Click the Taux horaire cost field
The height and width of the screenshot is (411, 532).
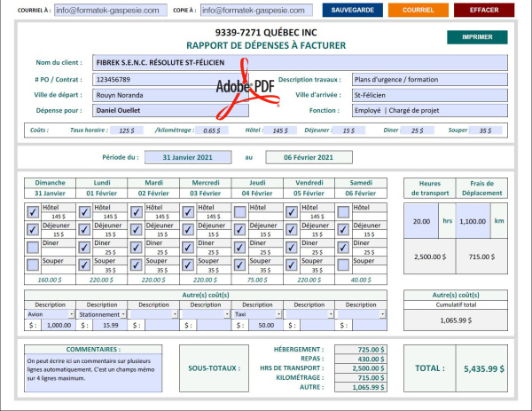pos(127,130)
